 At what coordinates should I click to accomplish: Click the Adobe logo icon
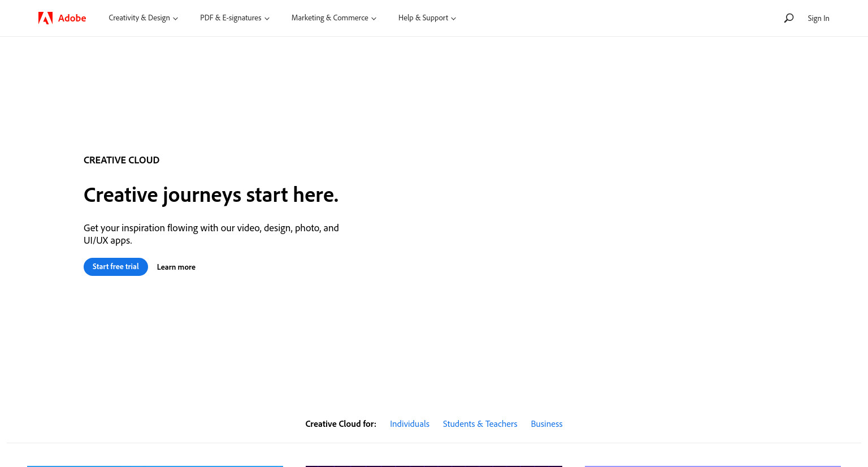point(45,18)
